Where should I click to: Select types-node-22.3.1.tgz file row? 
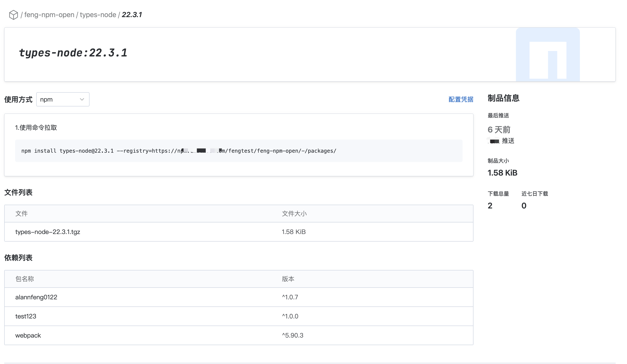click(48, 232)
